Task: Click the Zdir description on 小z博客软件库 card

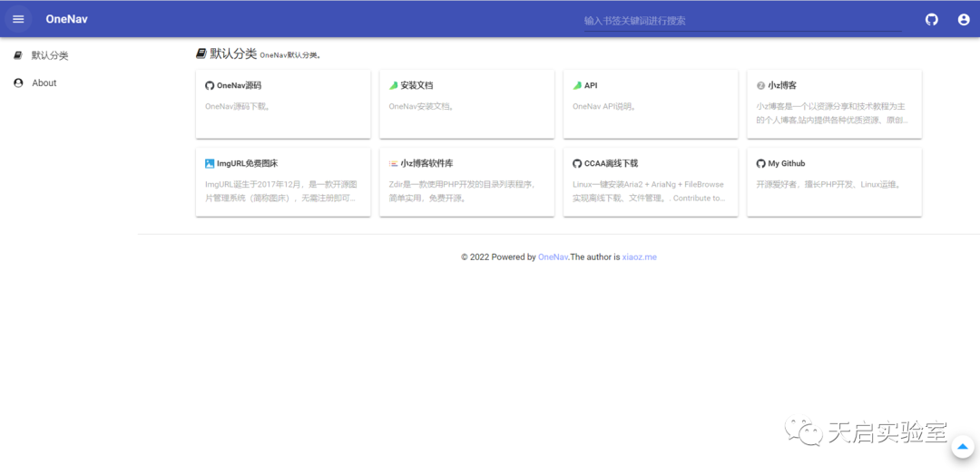Action: coord(463,191)
